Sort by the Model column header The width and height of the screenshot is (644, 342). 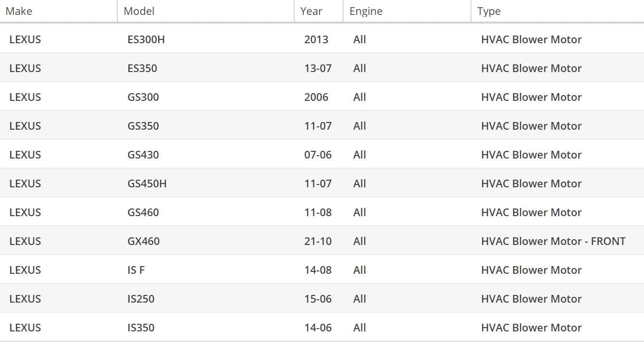139,11
